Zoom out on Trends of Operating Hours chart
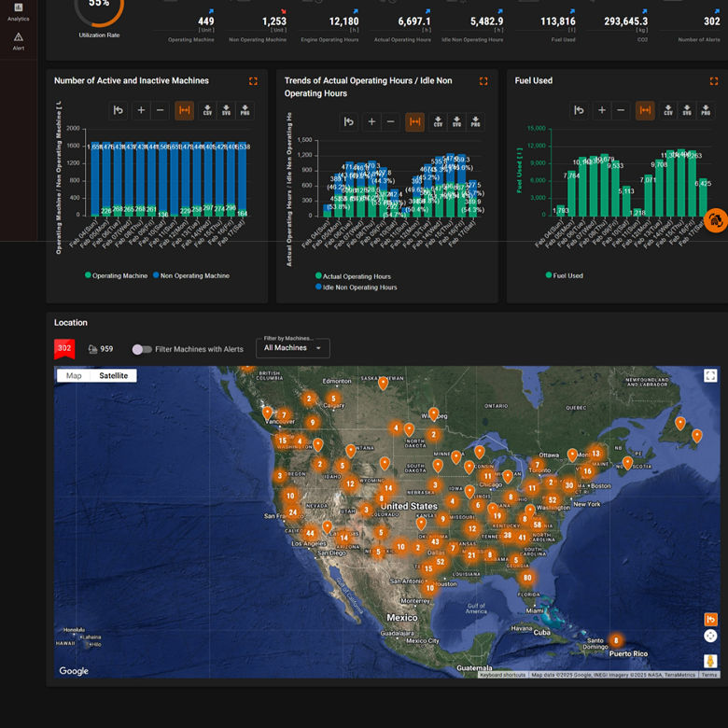This screenshot has height=728, width=728. (x=391, y=121)
